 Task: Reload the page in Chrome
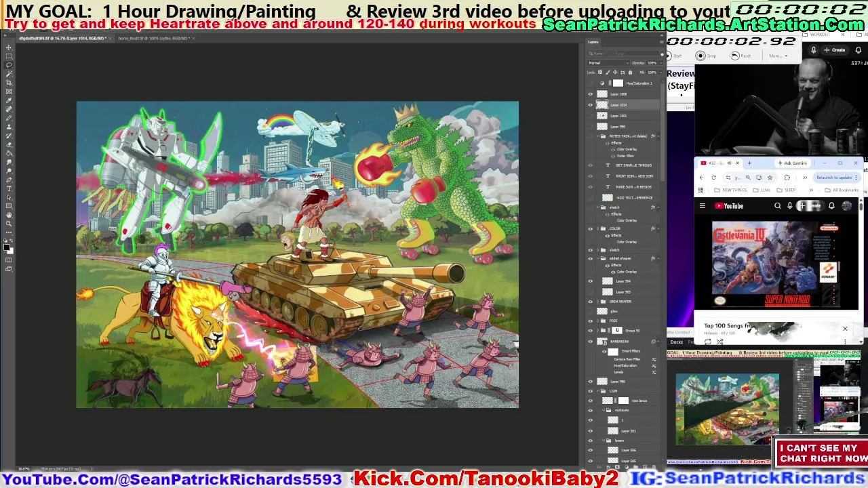(x=713, y=178)
